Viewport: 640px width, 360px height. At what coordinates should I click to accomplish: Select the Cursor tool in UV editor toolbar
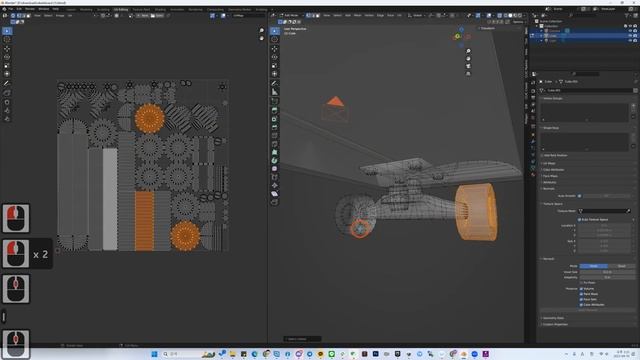pos(7,40)
